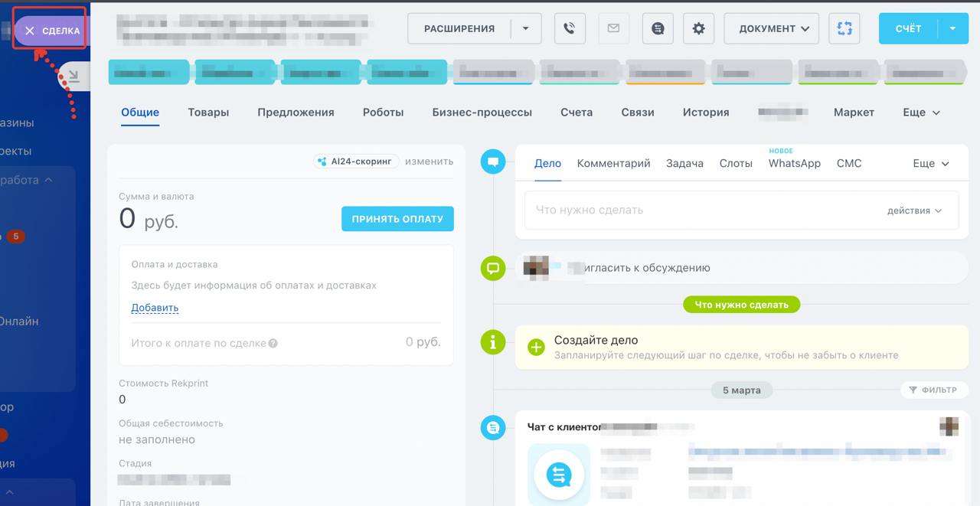Expand the Еще menu in deal tabs
This screenshot has width=980, height=506.
pyautogui.click(x=921, y=112)
